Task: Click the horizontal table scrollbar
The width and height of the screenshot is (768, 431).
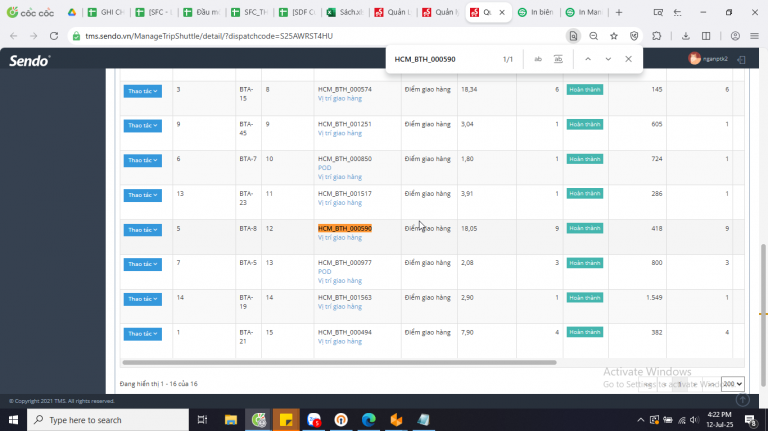Action: pos(339,363)
